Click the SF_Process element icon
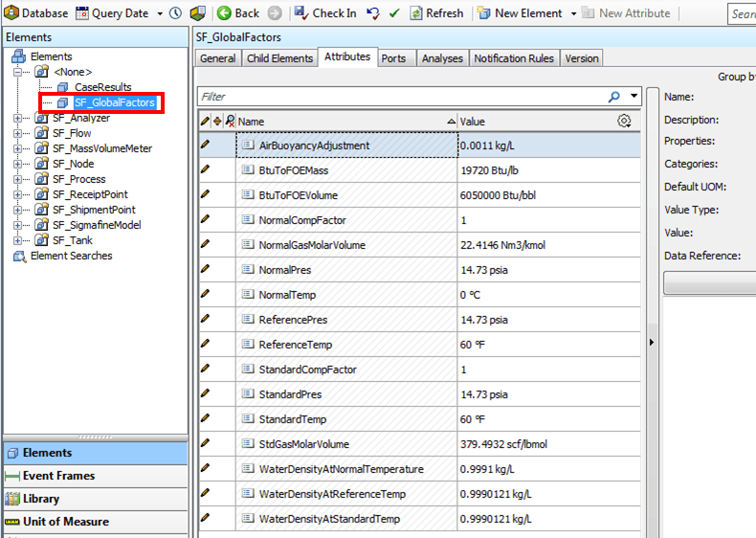Screen dimensions: 756x538 tap(42, 179)
